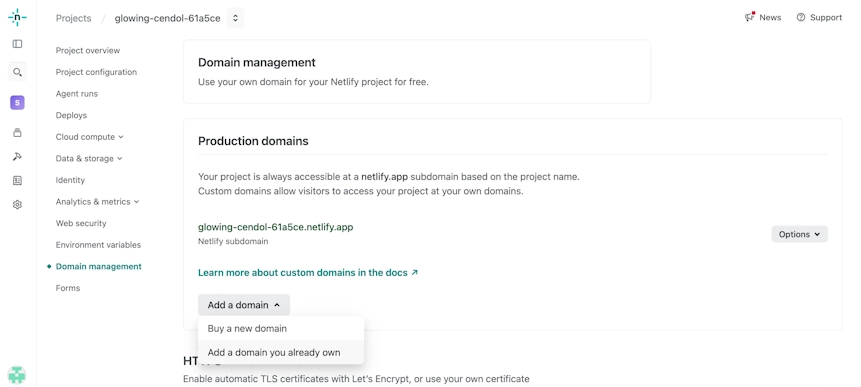Image resolution: width=861 pixels, height=387 pixels.
Task: Choose Add a domain you already own
Action: tap(281, 352)
